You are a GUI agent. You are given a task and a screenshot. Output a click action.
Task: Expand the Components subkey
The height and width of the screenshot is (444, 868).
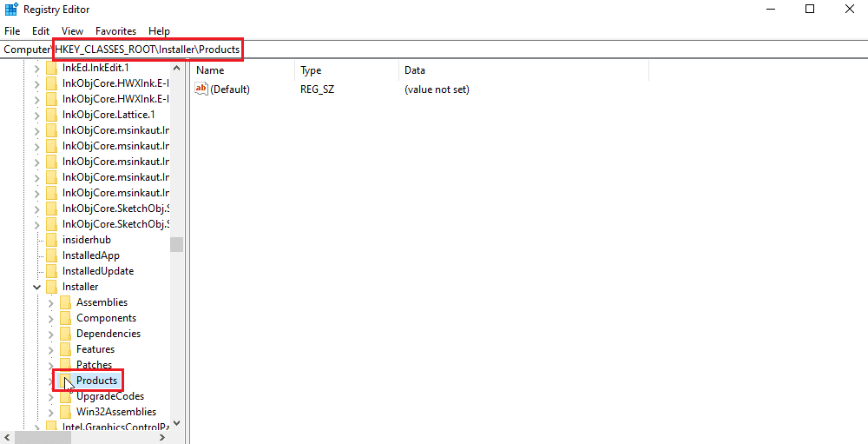[51, 318]
